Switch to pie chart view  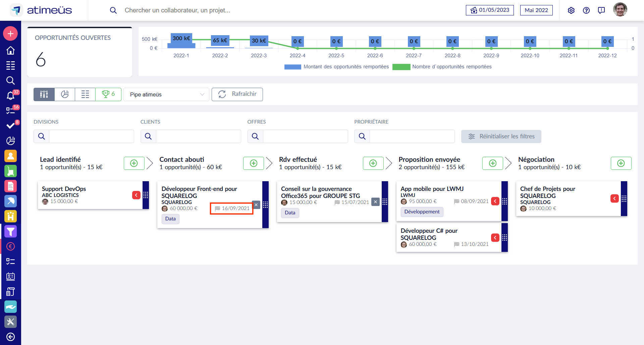(x=65, y=94)
